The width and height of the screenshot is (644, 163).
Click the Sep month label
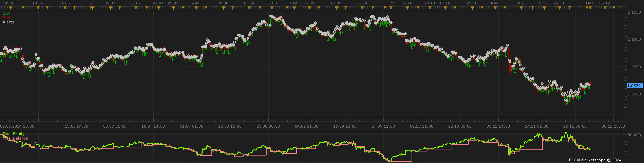click(x=294, y=3)
